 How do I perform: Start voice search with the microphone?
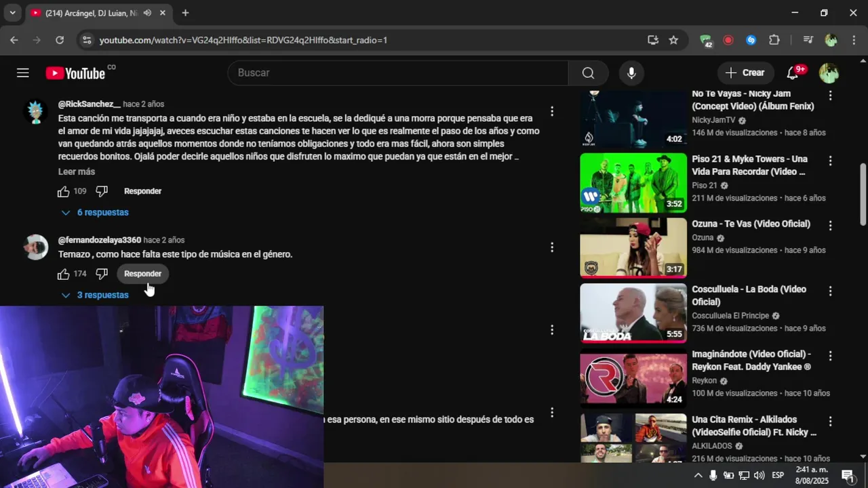coord(631,73)
